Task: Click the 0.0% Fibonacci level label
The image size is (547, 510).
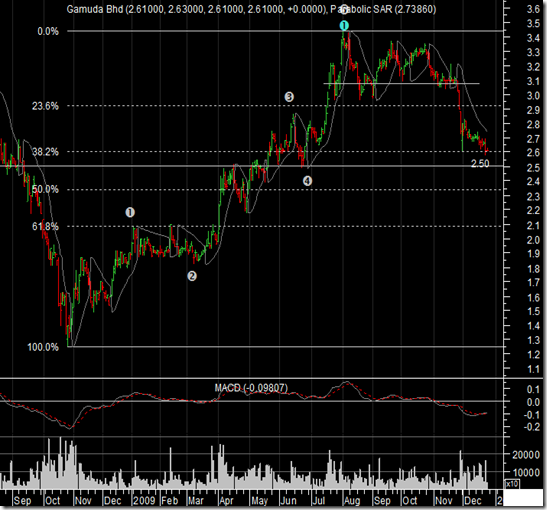Action: tap(48, 31)
